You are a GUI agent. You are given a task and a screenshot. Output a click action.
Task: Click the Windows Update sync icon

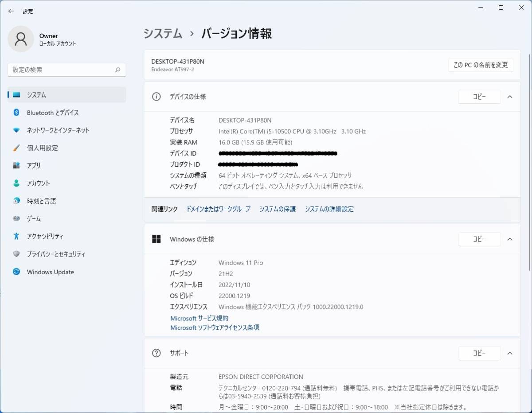coord(16,272)
